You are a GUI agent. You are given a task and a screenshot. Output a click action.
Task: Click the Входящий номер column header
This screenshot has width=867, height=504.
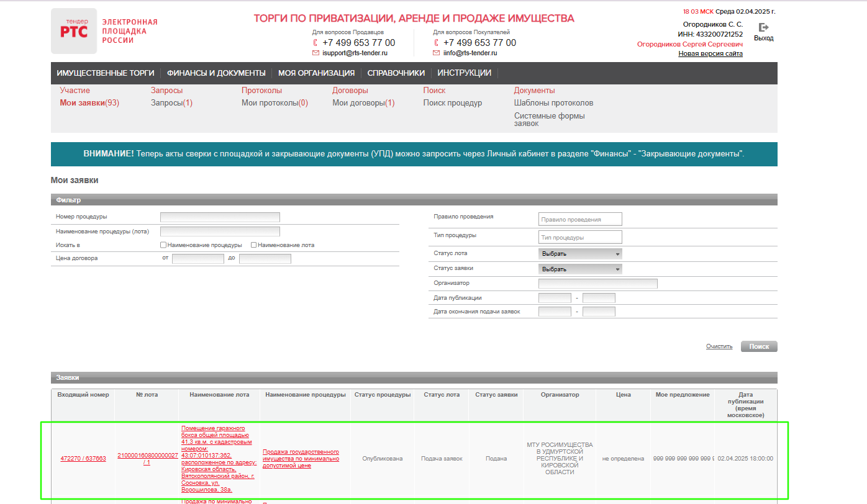tap(83, 395)
